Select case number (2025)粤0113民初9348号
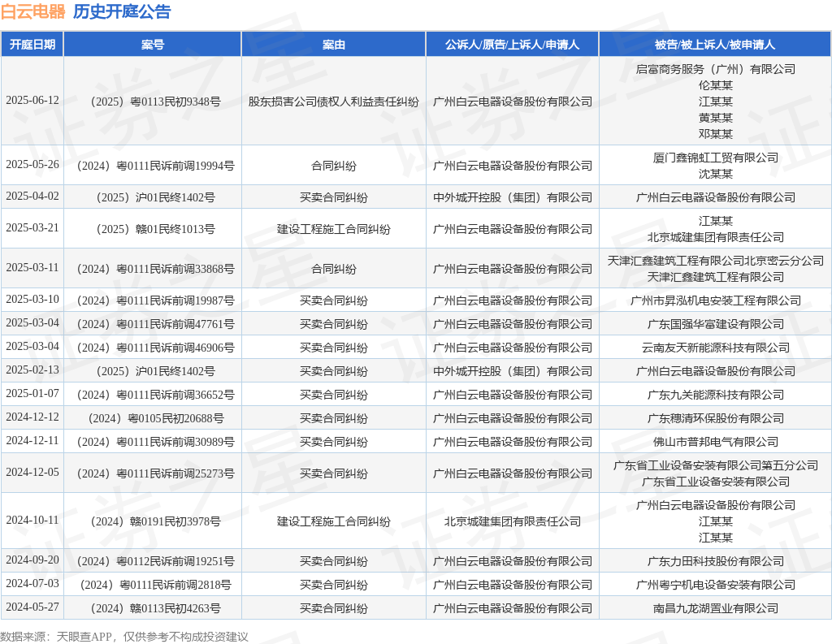832x644 pixels. point(153,102)
